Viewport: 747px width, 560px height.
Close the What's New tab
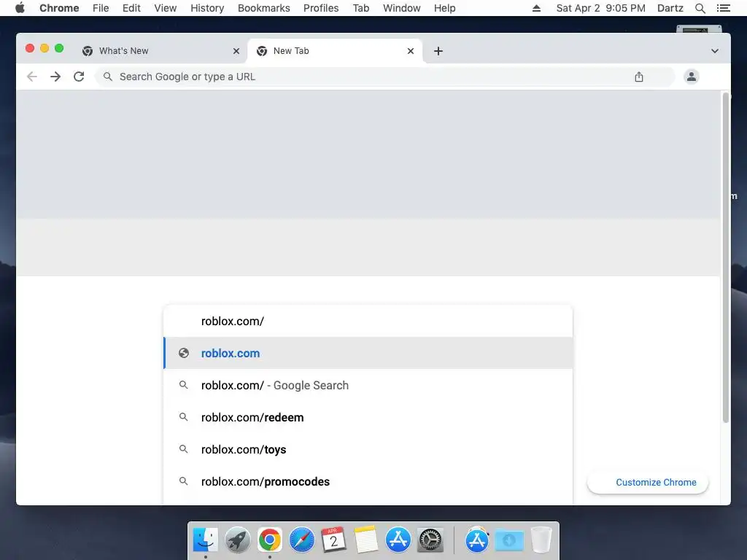(x=236, y=51)
